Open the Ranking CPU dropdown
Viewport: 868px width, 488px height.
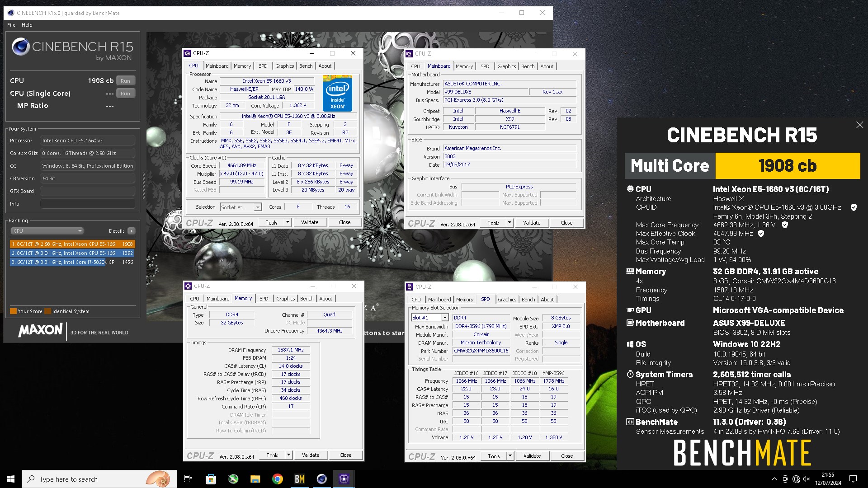tap(47, 231)
